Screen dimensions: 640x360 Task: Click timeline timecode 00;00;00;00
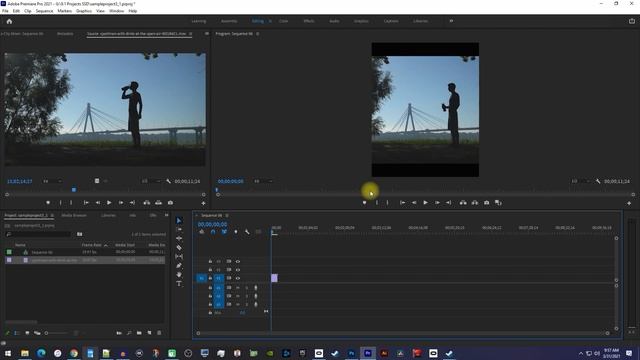coord(212,224)
